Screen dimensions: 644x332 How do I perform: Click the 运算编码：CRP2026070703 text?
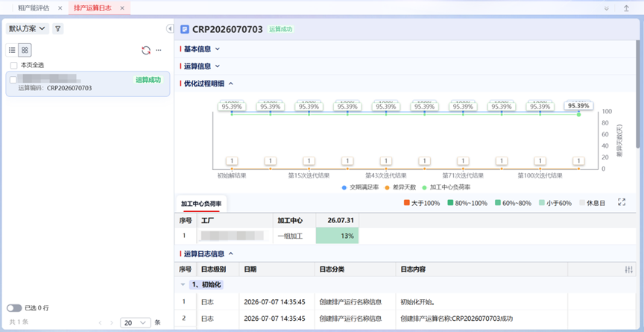[x=54, y=88]
